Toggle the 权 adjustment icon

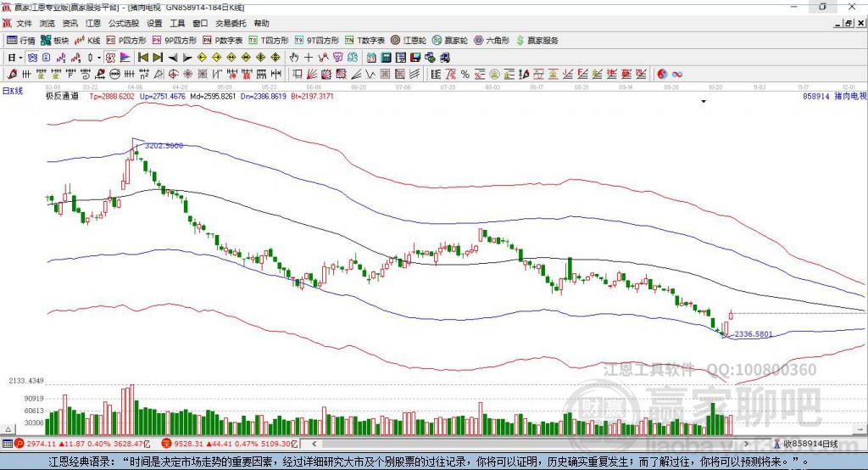coord(110,58)
